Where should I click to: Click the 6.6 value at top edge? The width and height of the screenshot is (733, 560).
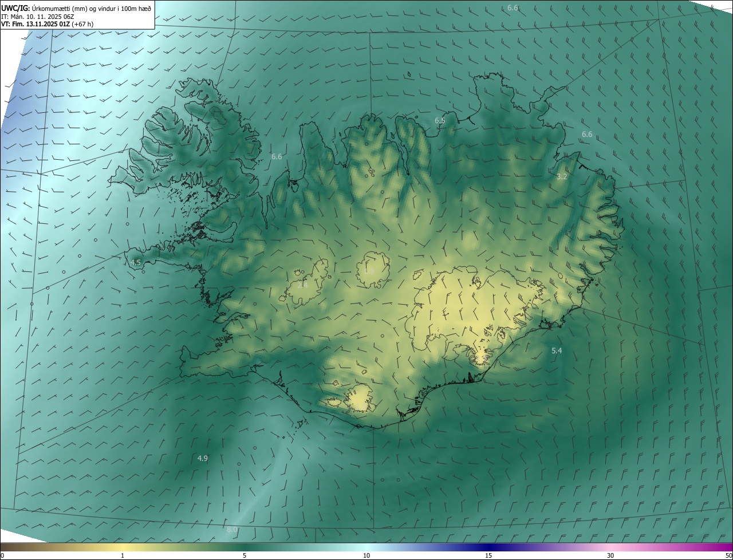[513, 7]
